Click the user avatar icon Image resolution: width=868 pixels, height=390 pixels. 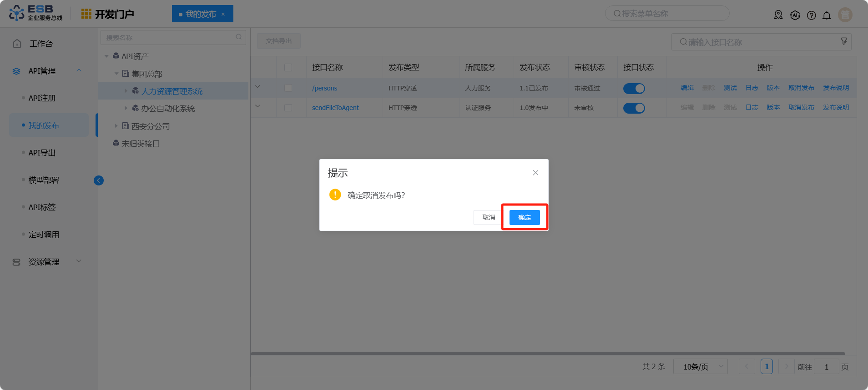tap(845, 15)
